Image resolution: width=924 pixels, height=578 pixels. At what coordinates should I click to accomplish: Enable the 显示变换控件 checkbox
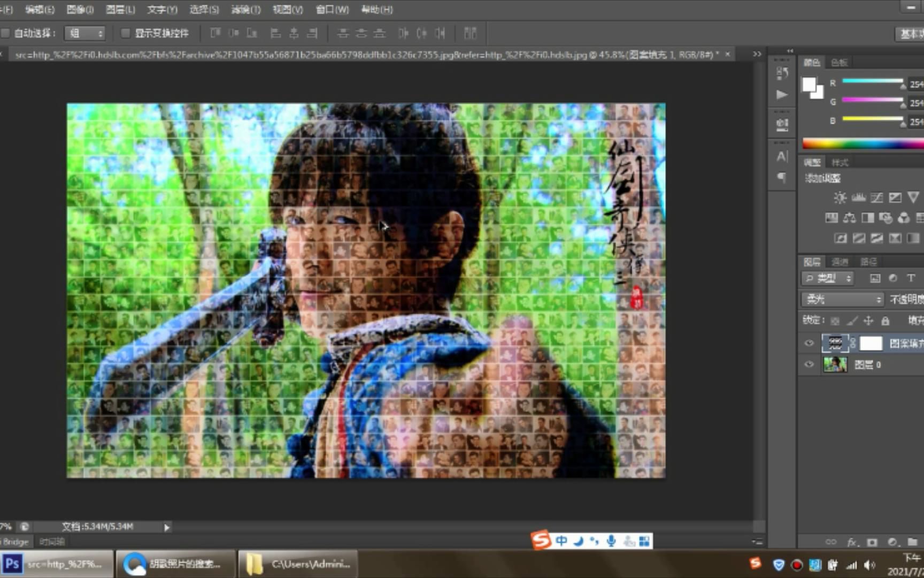pos(125,33)
